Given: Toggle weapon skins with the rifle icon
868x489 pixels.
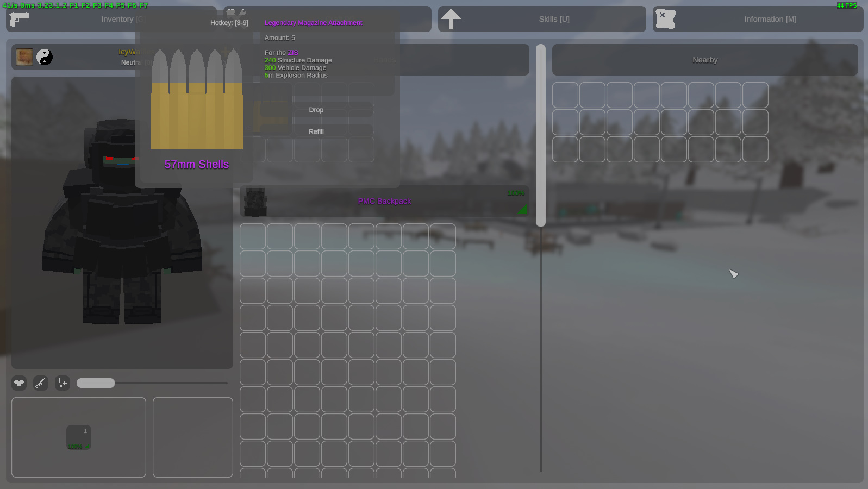Looking at the screenshot, I should click(x=41, y=383).
